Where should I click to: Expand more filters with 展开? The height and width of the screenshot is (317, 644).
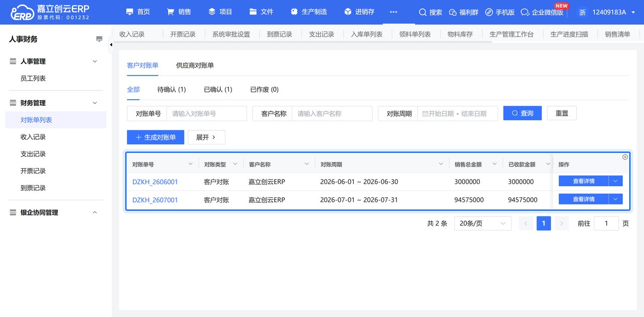pyautogui.click(x=206, y=137)
